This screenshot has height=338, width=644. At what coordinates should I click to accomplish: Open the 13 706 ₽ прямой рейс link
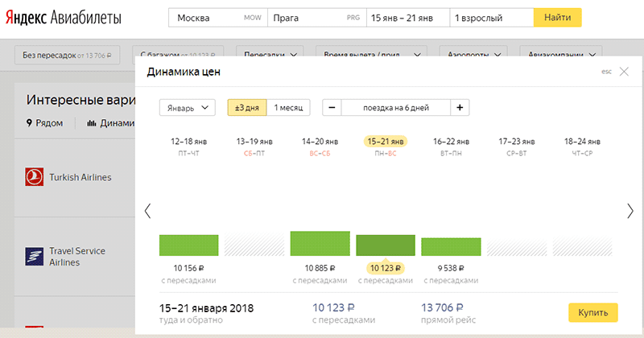click(448, 313)
